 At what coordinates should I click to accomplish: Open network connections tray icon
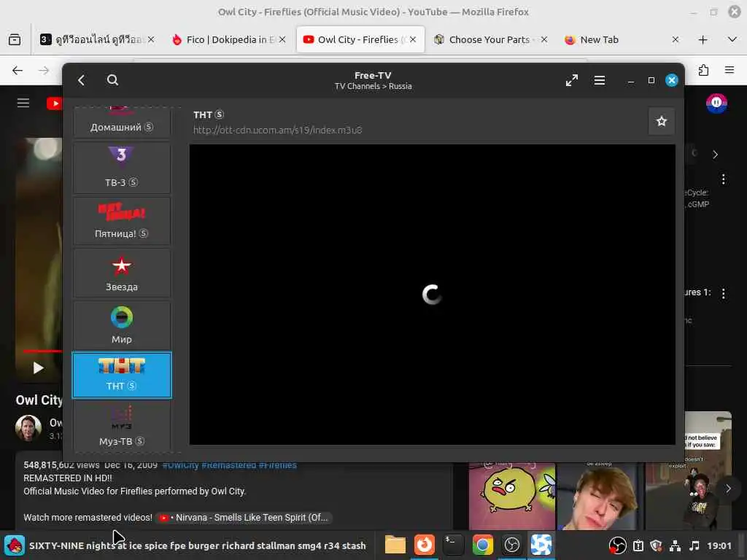675,545
